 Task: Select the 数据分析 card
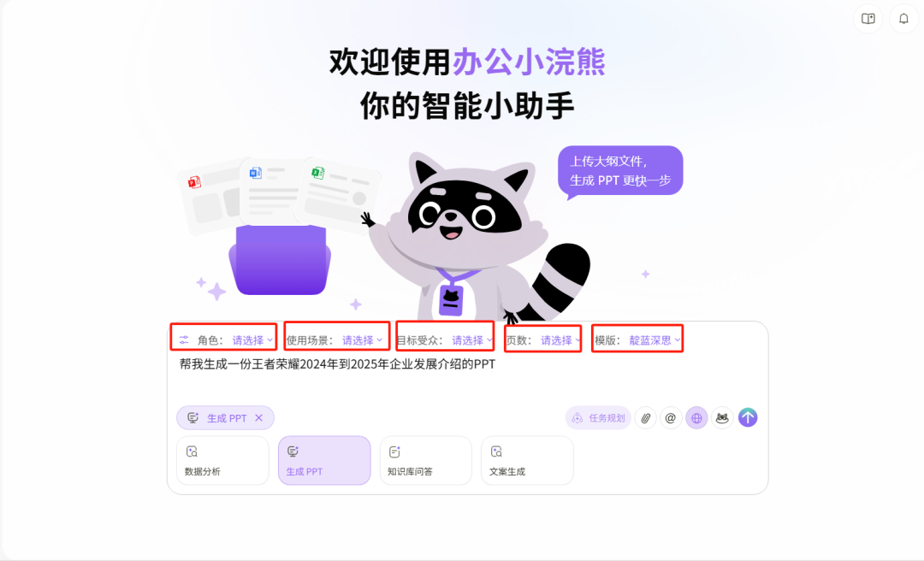(x=222, y=461)
